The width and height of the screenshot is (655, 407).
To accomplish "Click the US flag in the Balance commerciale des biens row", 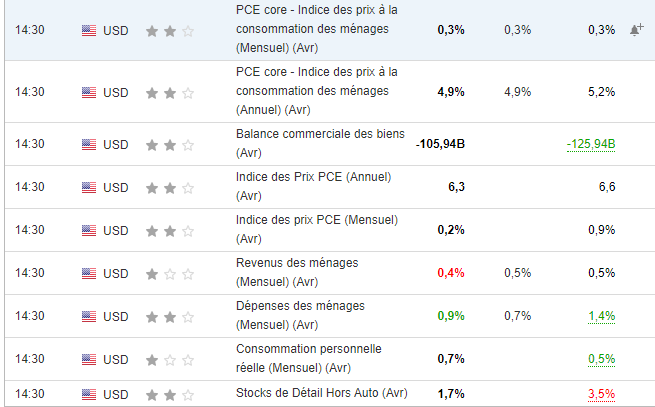I will 89,144.
